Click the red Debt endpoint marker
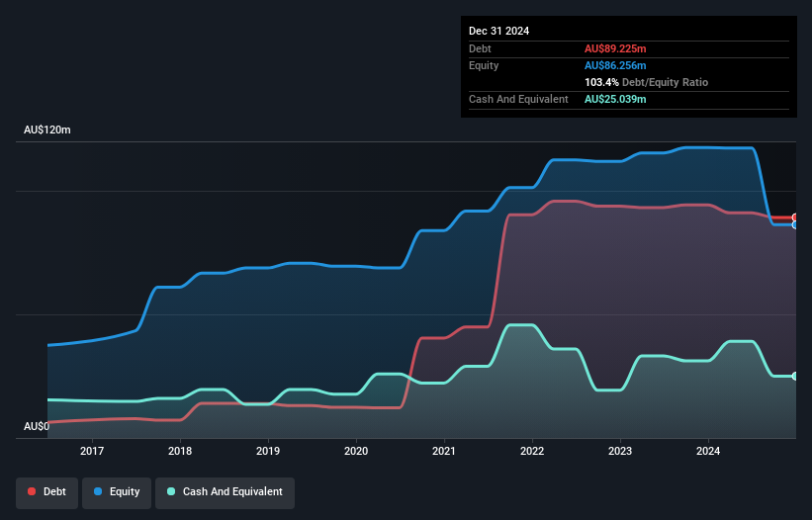This screenshot has height=520, width=812. 795,217
